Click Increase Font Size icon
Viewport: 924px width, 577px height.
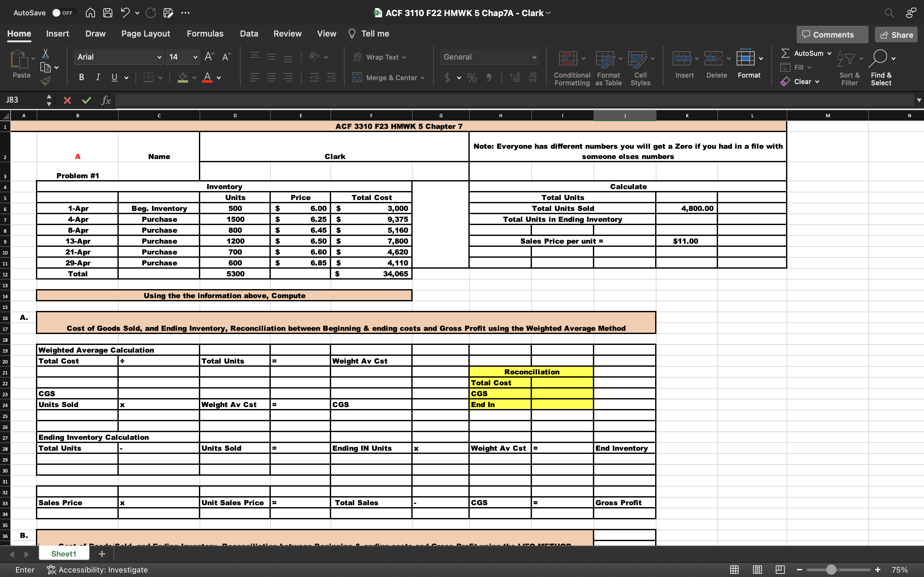[209, 57]
